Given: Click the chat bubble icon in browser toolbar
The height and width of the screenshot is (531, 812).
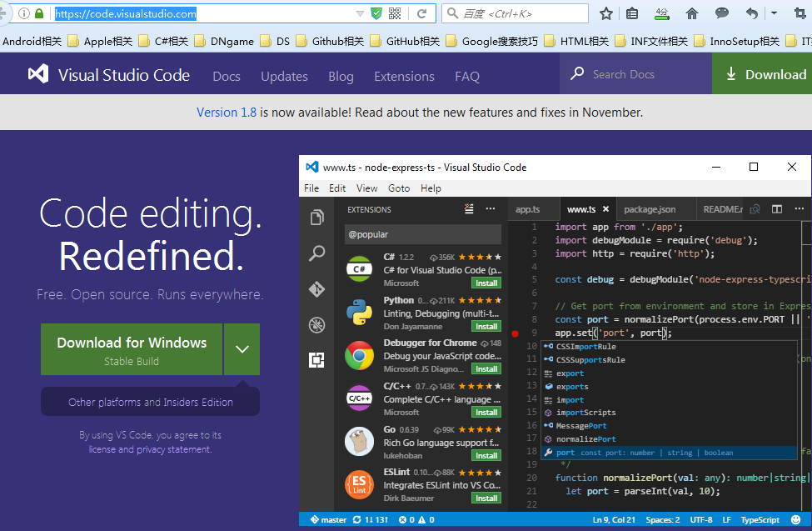Looking at the screenshot, I should pos(722,13).
